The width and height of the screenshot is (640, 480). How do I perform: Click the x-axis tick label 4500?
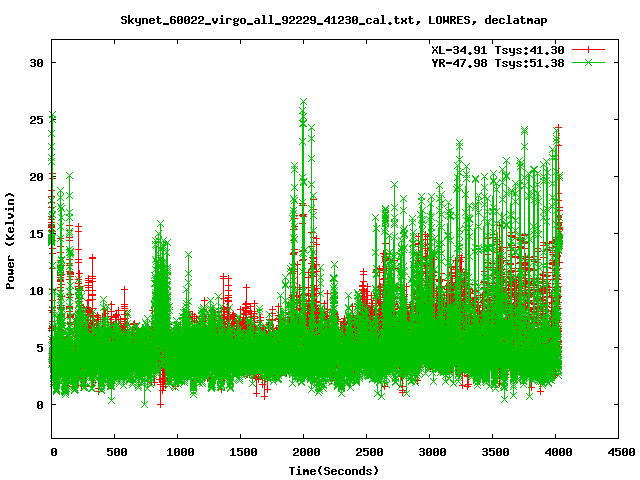(621, 452)
